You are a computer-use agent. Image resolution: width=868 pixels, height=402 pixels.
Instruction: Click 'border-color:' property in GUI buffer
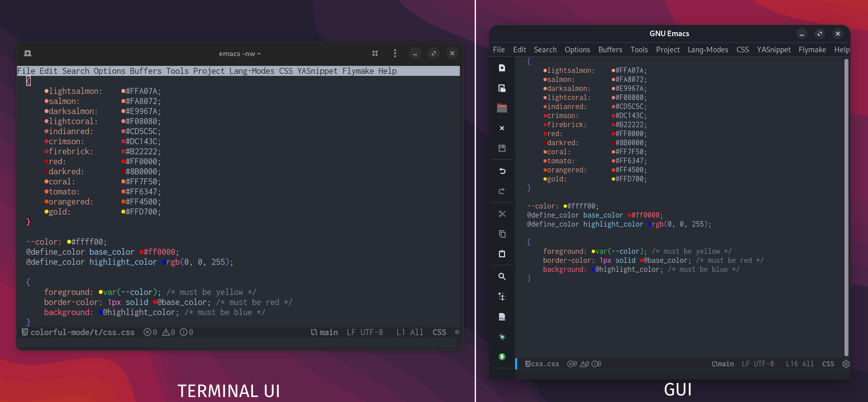point(569,260)
